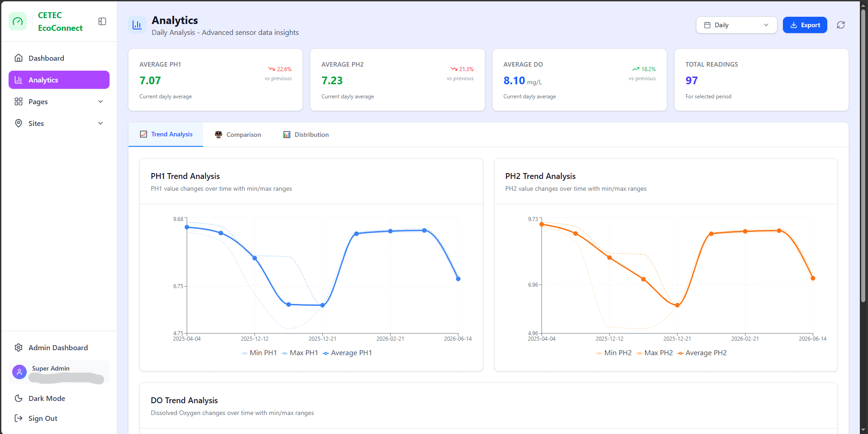Click the DO Trend Analysis heading
The height and width of the screenshot is (434, 868).
point(184,400)
